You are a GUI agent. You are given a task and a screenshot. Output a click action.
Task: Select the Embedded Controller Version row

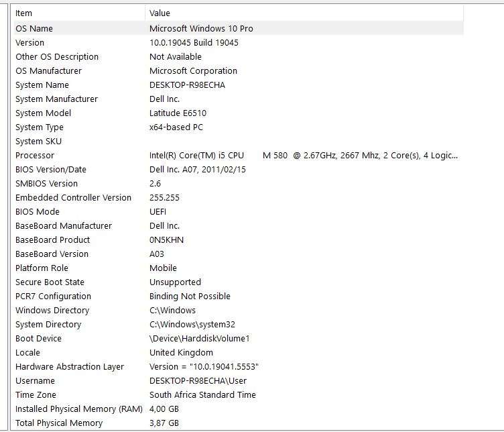pyautogui.click(x=238, y=197)
